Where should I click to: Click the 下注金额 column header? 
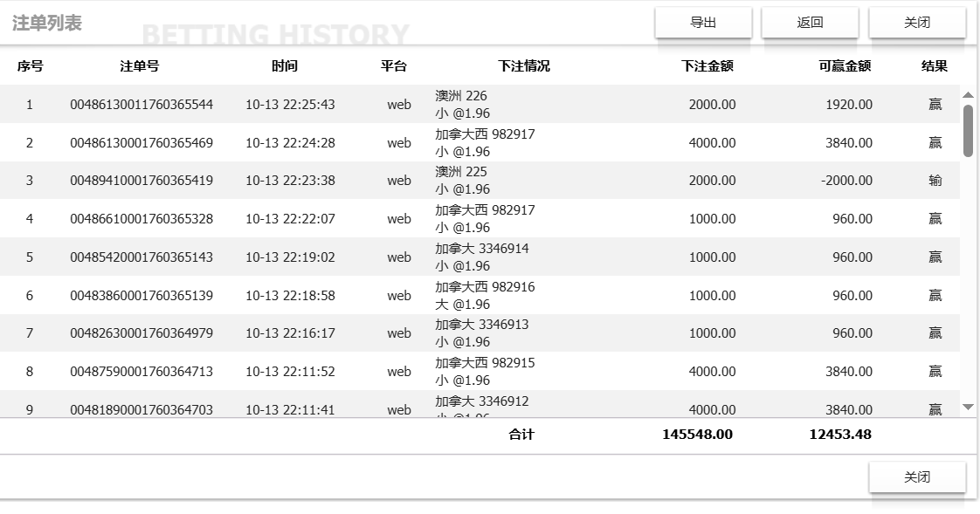(x=707, y=65)
